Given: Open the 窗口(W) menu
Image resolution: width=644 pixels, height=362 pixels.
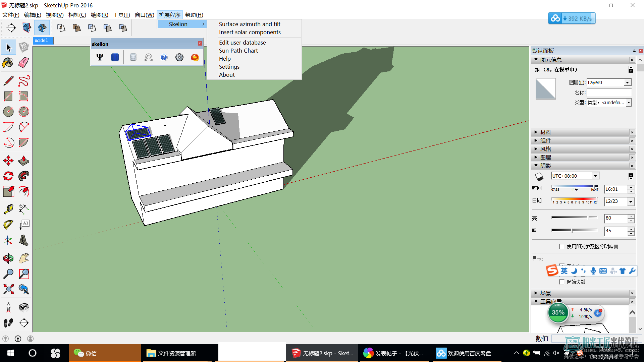Looking at the screenshot, I should pos(144,15).
